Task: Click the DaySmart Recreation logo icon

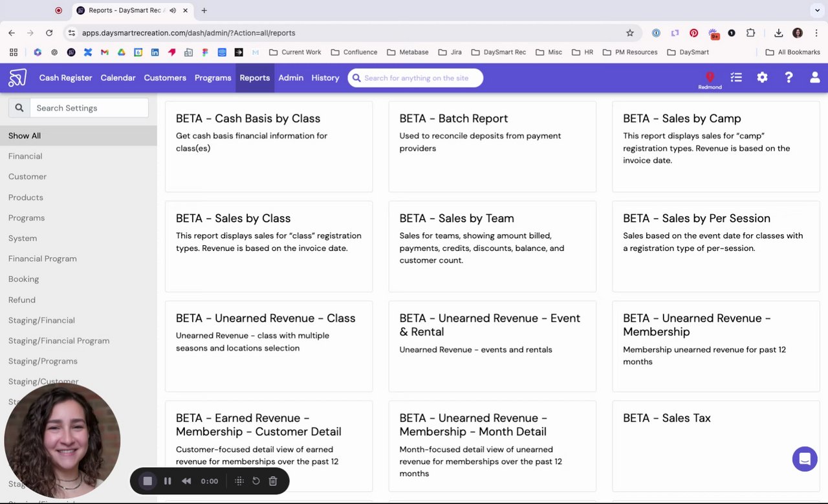Action: (17, 78)
